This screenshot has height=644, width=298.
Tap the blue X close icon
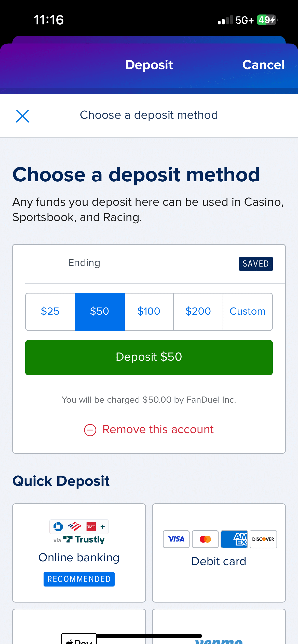[x=22, y=116]
